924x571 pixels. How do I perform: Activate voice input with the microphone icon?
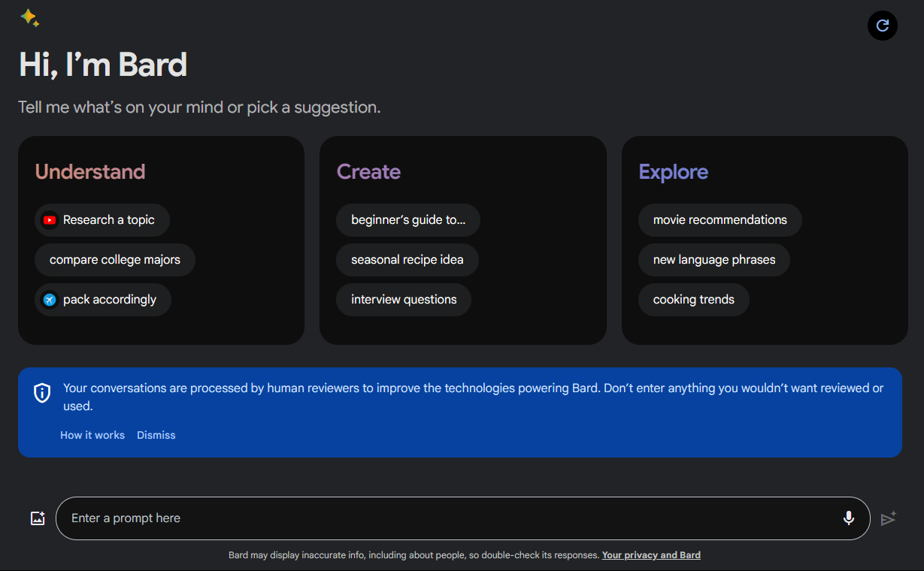pyautogui.click(x=849, y=518)
